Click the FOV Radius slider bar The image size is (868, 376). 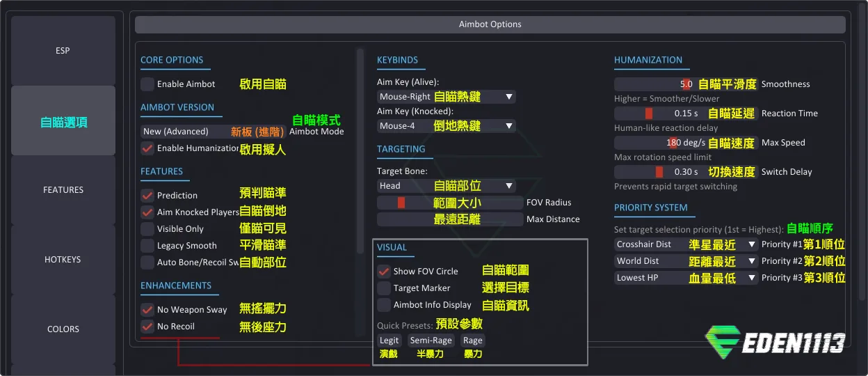pyautogui.click(x=449, y=203)
